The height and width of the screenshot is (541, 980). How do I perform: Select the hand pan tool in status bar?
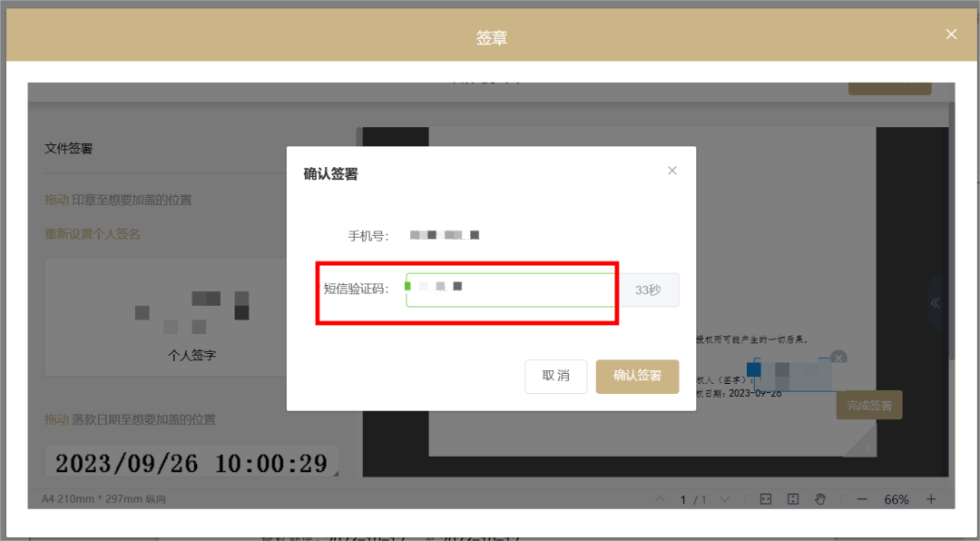point(820,498)
